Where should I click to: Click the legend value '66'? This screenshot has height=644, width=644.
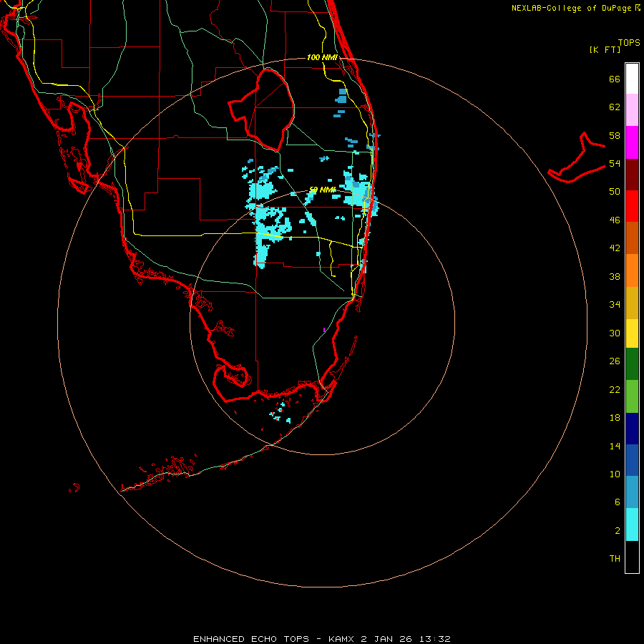pyautogui.click(x=615, y=79)
